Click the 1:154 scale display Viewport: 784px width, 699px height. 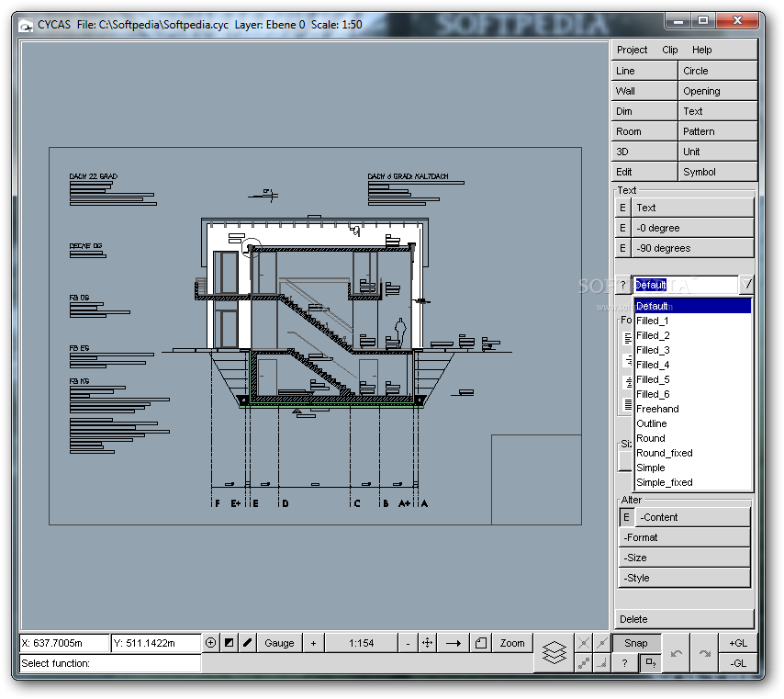point(362,643)
